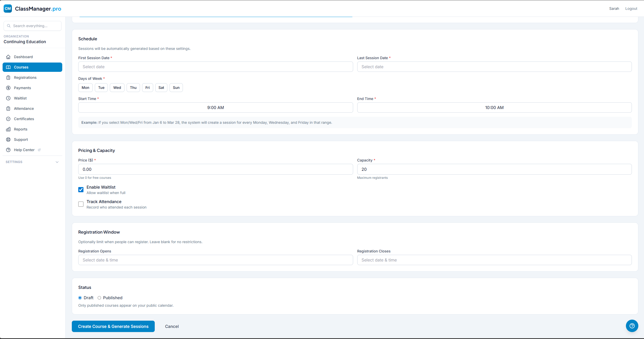The height and width of the screenshot is (339, 644).
Task: Enable the Track Attendance checkbox
Action: pyautogui.click(x=81, y=204)
